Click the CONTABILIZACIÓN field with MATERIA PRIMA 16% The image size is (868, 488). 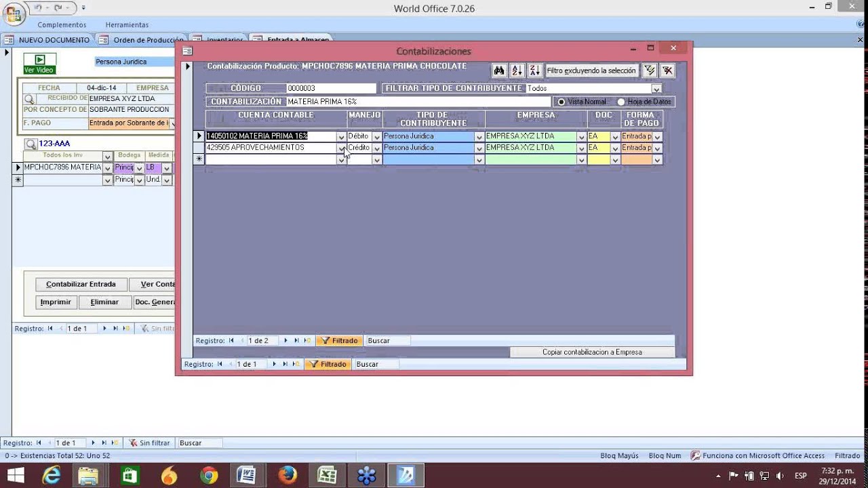point(418,102)
